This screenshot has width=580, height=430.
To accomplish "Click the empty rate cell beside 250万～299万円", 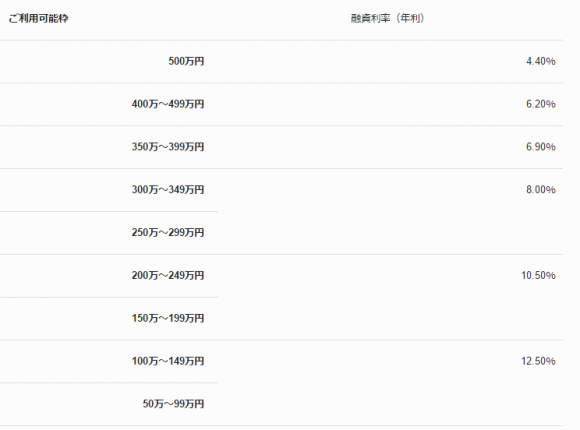I will pos(391,233).
